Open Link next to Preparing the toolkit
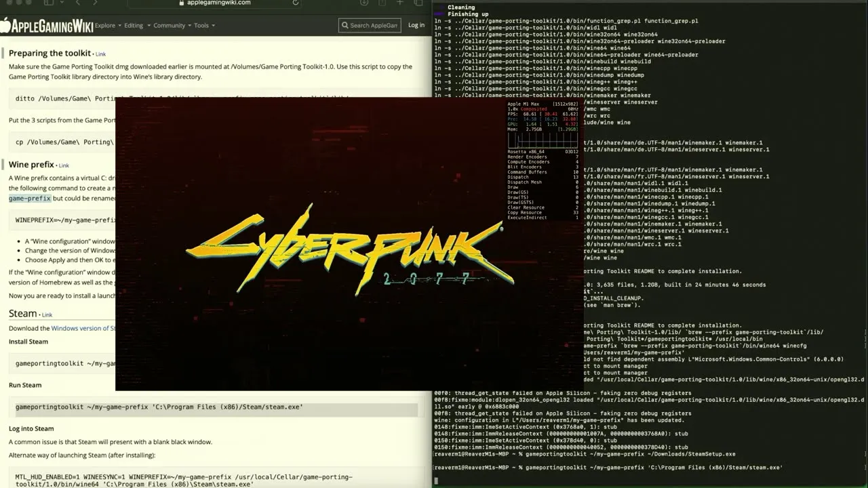868x488 pixels. point(100,54)
